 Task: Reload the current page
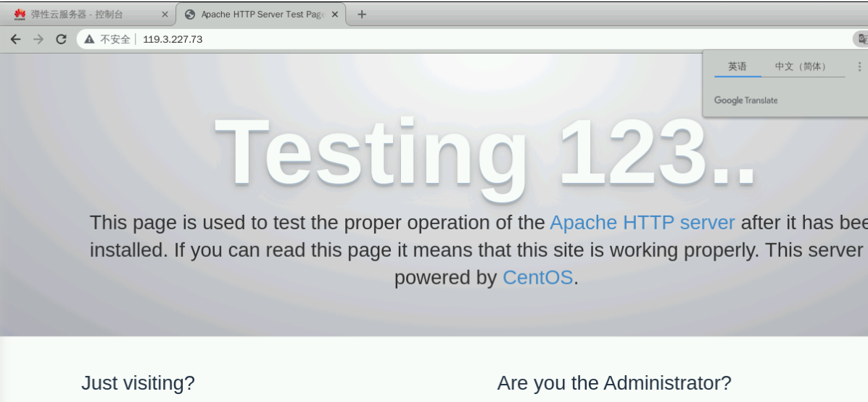pyautogui.click(x=62, y=39)
